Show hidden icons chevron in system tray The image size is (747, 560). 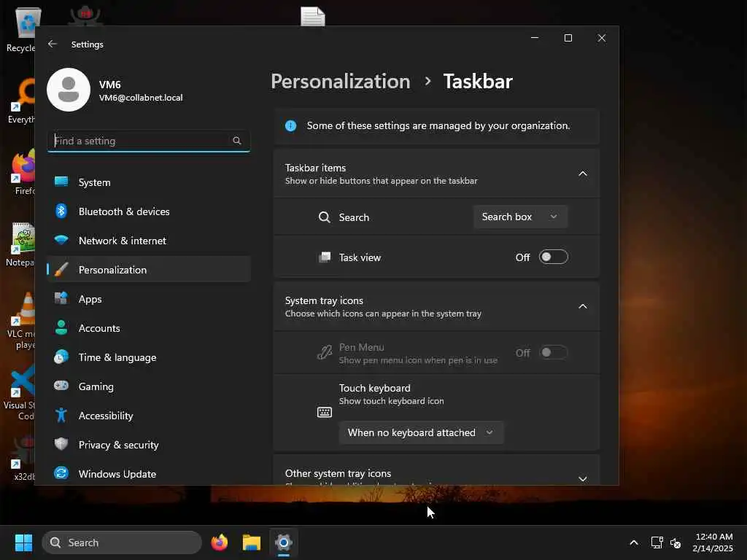point(634,542)
